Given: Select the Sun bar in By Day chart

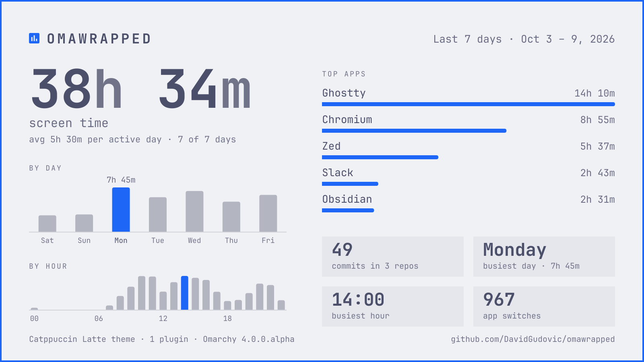Looking at the screenshot, I should 84,223.
